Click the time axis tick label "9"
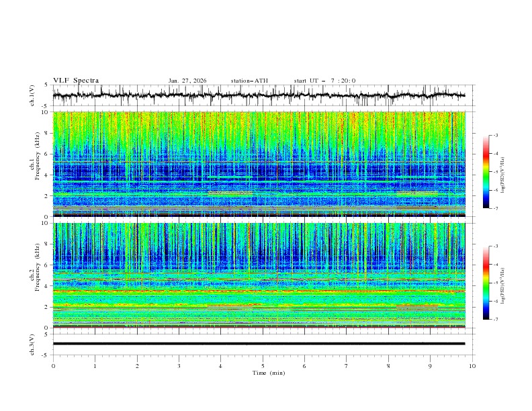Viewport: 532px width, 411px height. coord(431,366)
